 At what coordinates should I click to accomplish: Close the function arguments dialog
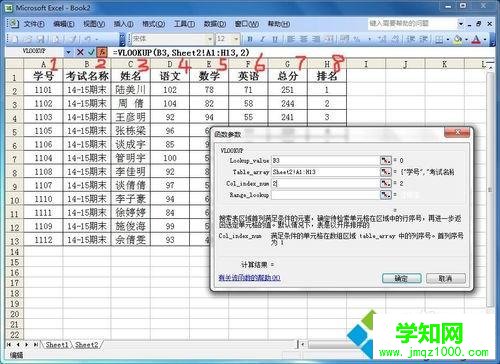(x=457, y=132)
